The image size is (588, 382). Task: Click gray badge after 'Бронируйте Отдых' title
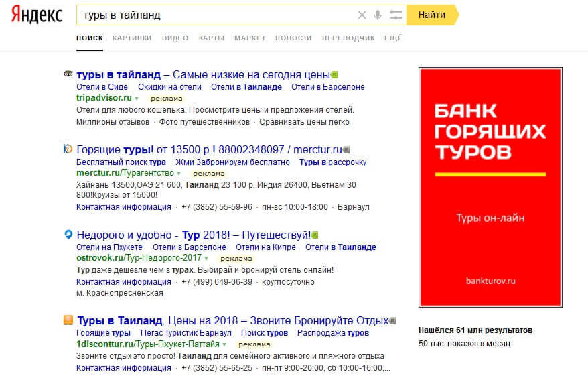point(392,321)
